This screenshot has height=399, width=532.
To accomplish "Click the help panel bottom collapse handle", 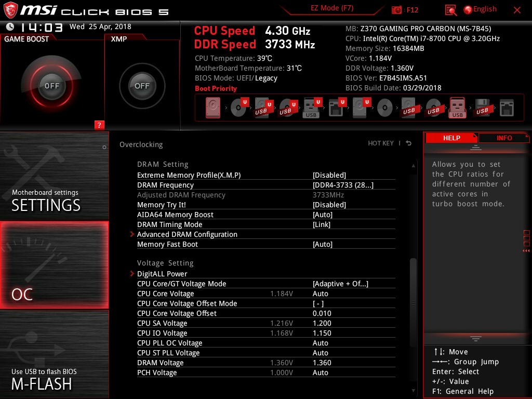I will tap(476, 338).
